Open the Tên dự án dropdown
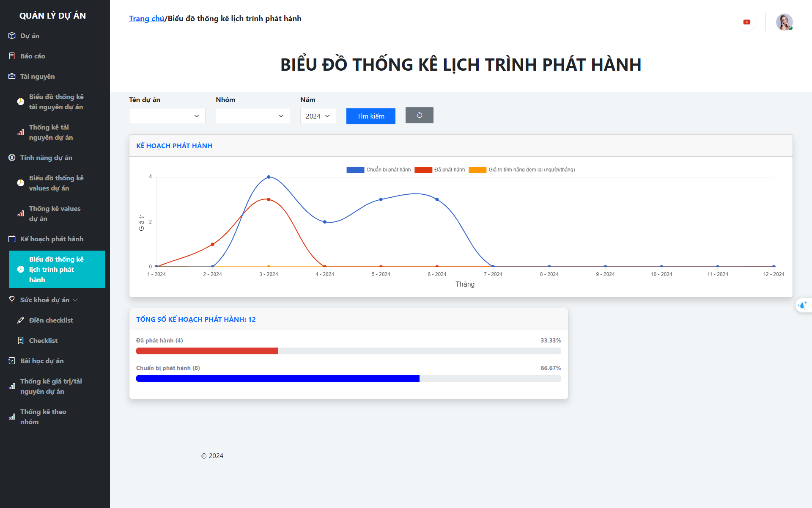The height and width of the screenshot is (508, 812). (167, 116)
